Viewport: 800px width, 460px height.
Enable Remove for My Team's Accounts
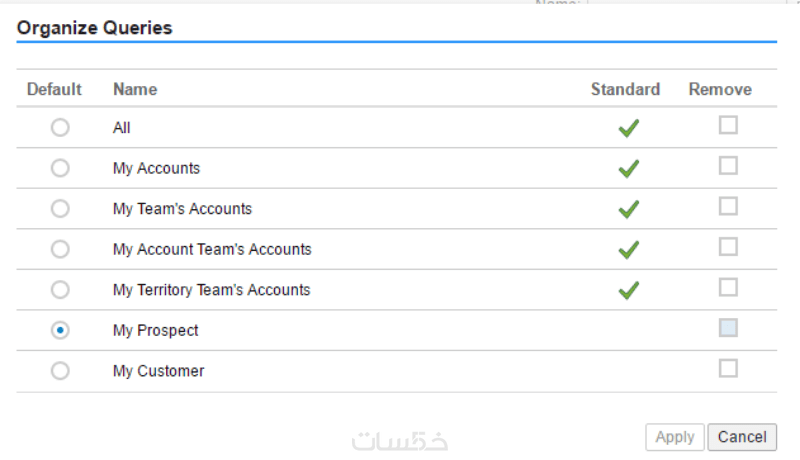coord(728,206)
